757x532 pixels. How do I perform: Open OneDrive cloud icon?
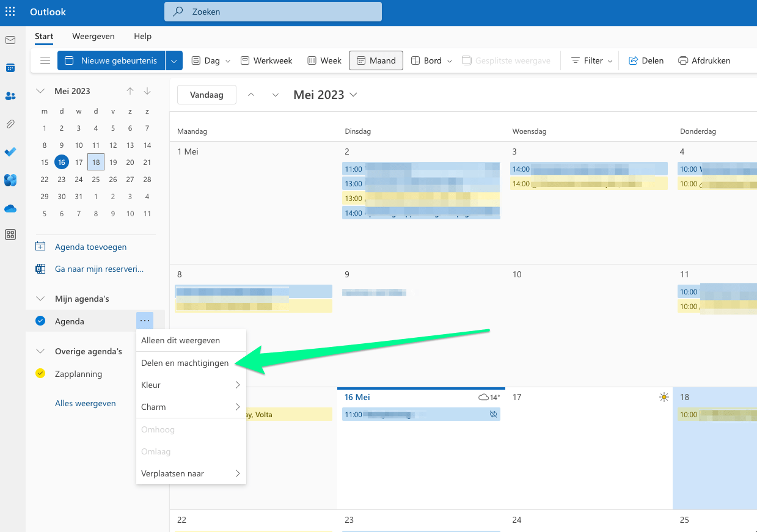pos(10,208)
